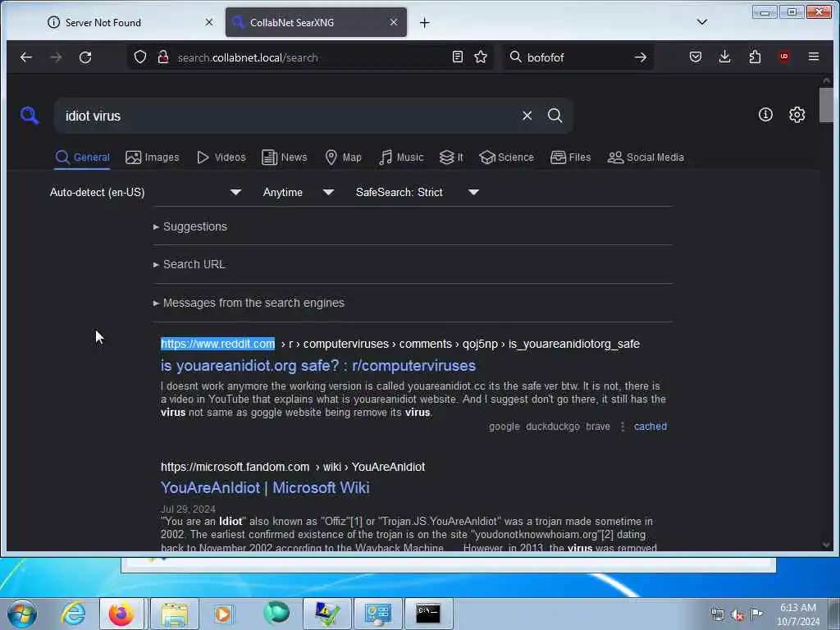The width and height of the screenshot is (840, 630).
Task: Open the Anytime time range dropdown
Action: click(298, 192)
